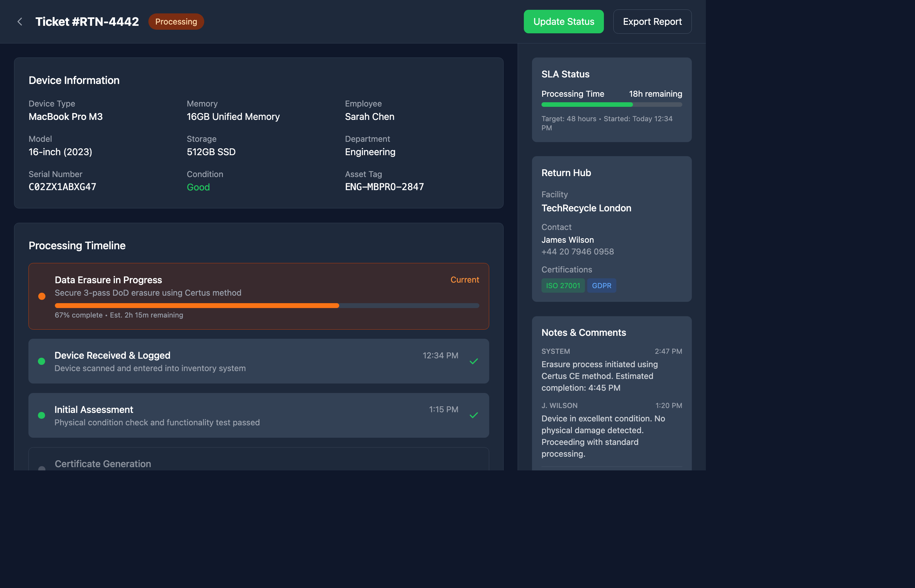Select the orange status dot on Data Erasure
The width and height of the screenshot is (915, 588).
click(42, 296)
